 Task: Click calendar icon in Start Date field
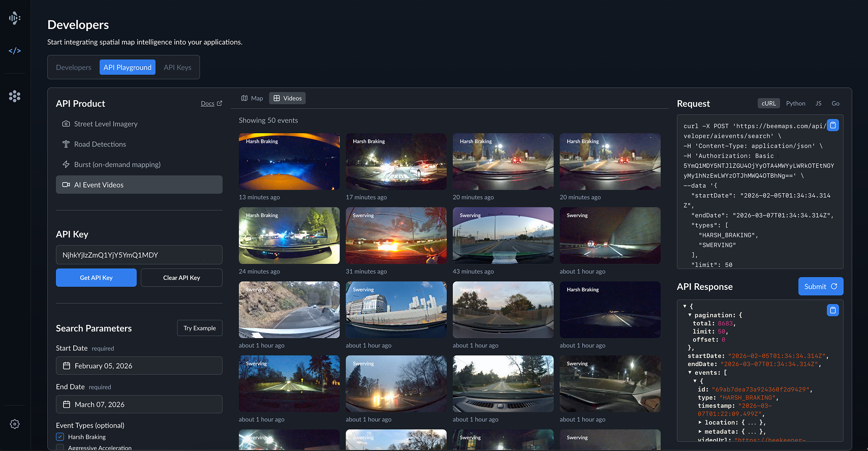(x=67, y=366)
